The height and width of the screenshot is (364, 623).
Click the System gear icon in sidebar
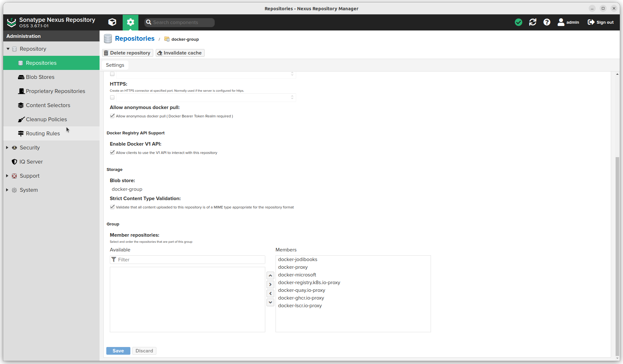coord(14,190)
